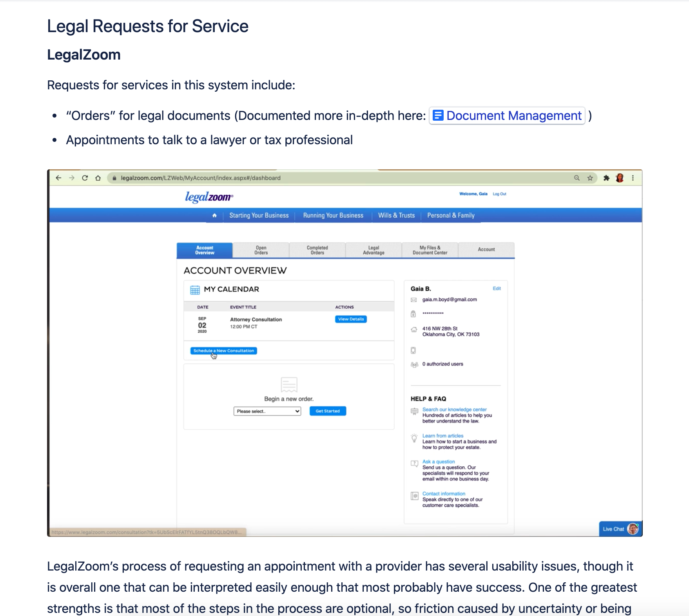This screenshot has width=689, height=616.
Task: Open Search our knowledge center link
Action: [454, 409]
